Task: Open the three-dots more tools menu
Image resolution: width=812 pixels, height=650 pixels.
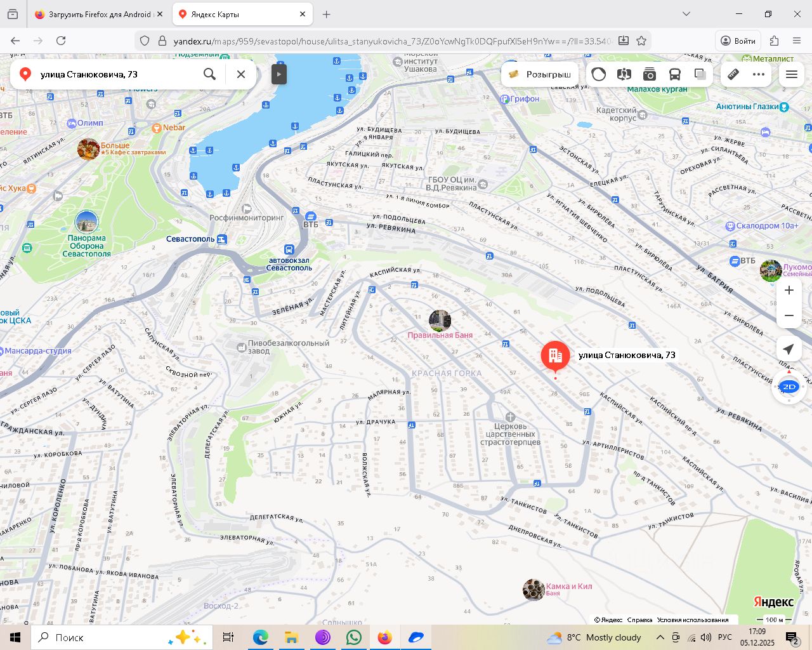Action: (x=759, y=74)
